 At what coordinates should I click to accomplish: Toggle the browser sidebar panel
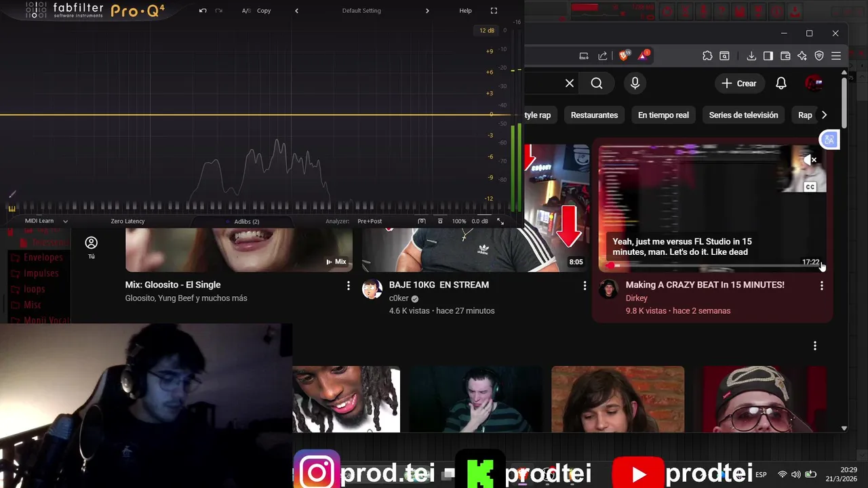click(x=768, y=56)
